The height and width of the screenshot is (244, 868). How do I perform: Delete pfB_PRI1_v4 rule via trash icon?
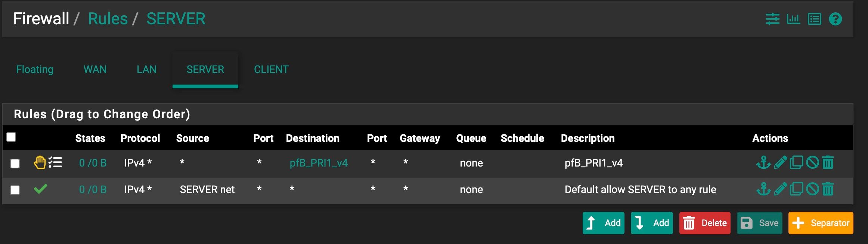click(828, 162)
